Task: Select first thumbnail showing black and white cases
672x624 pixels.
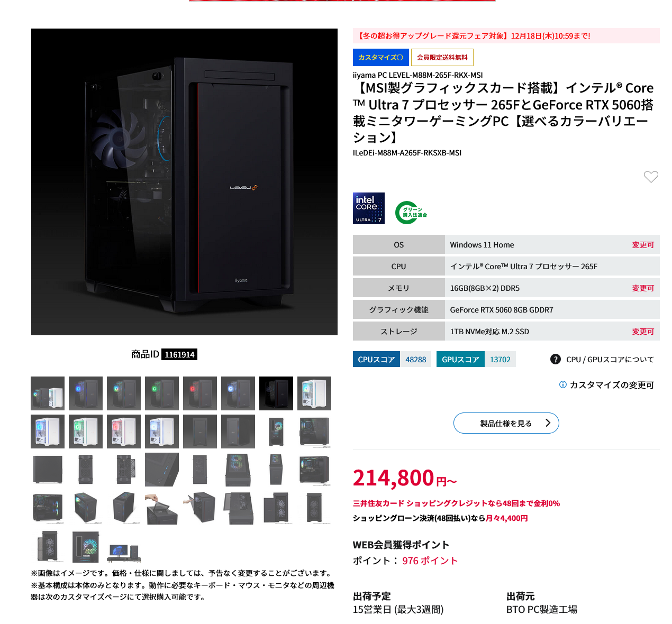Action: pos(48,393)
